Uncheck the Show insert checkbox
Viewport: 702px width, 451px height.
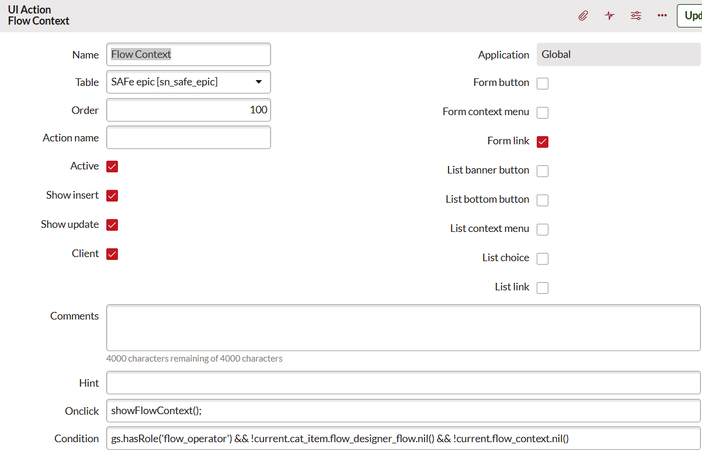[112, 196]
